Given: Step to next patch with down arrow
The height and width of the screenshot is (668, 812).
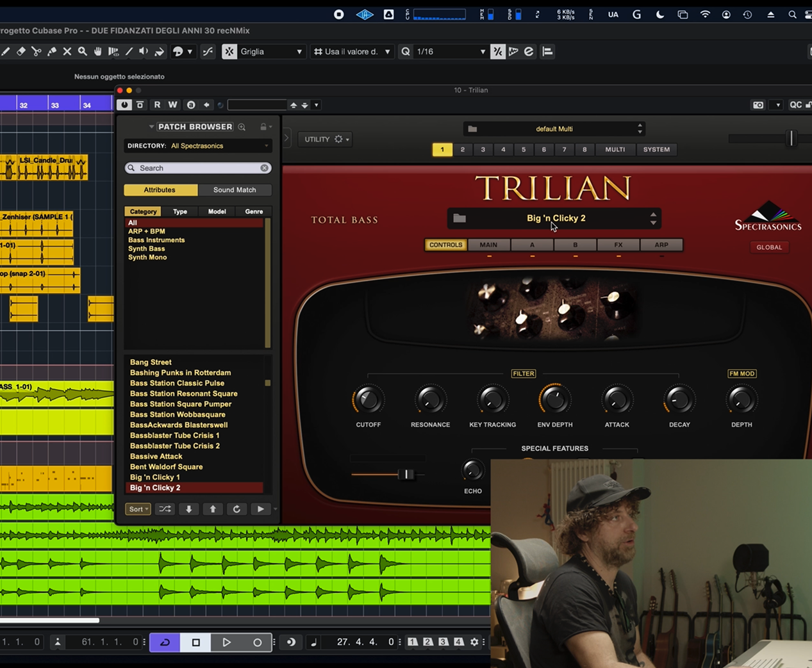Looking at the screenshot, I should click(189, 509).
